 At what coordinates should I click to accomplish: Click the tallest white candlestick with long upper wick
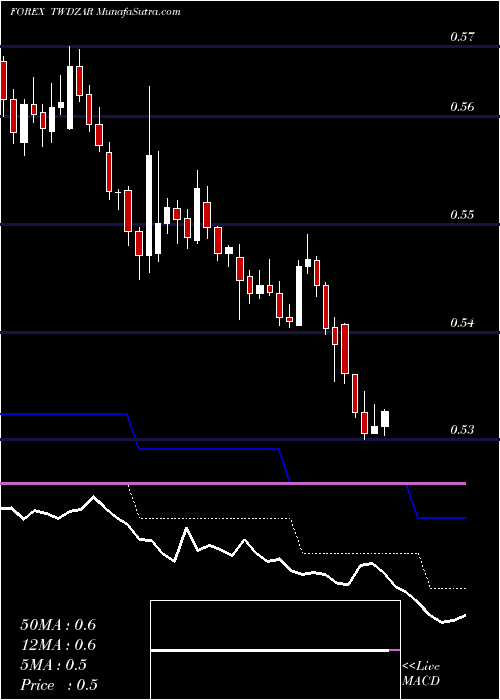(x=149, y=205)
